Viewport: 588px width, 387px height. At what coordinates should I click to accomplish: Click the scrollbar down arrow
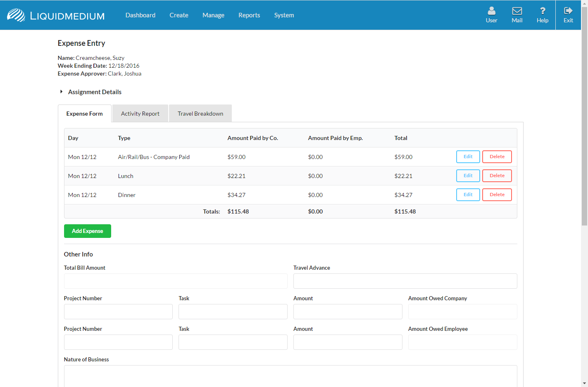584,383
